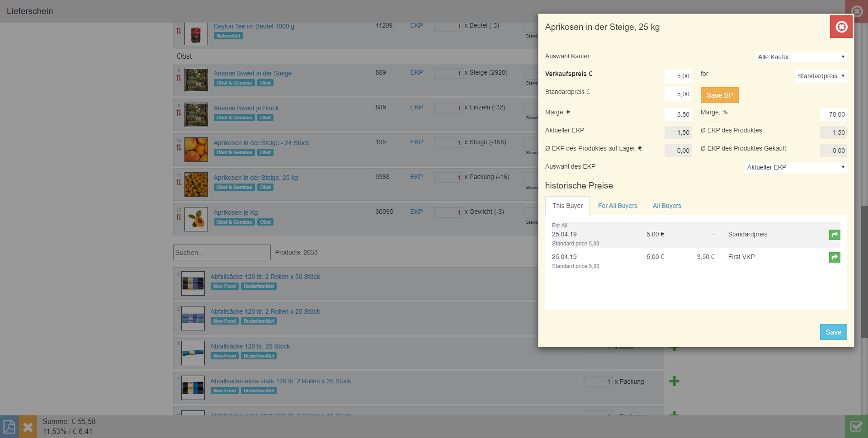Open the Auswahl Käufer dropdown
The image size is (868, 438).
pos(801,57)
